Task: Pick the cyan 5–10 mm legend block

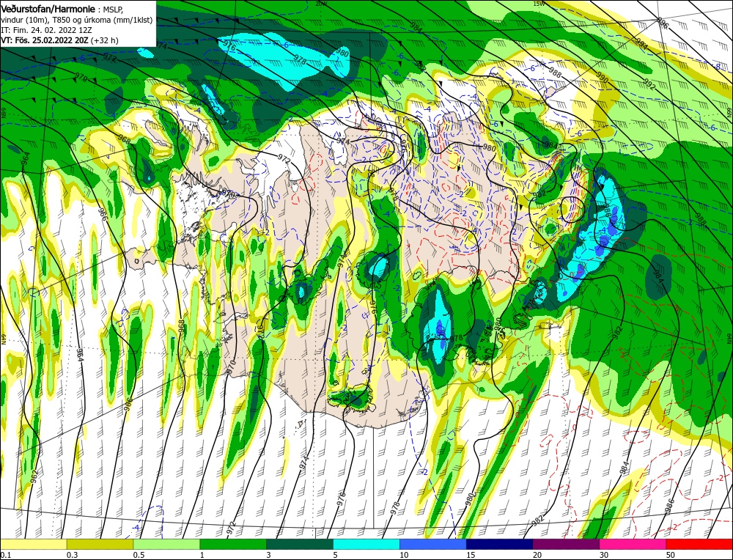Action: pyautogui.click(x=366, y=544)
